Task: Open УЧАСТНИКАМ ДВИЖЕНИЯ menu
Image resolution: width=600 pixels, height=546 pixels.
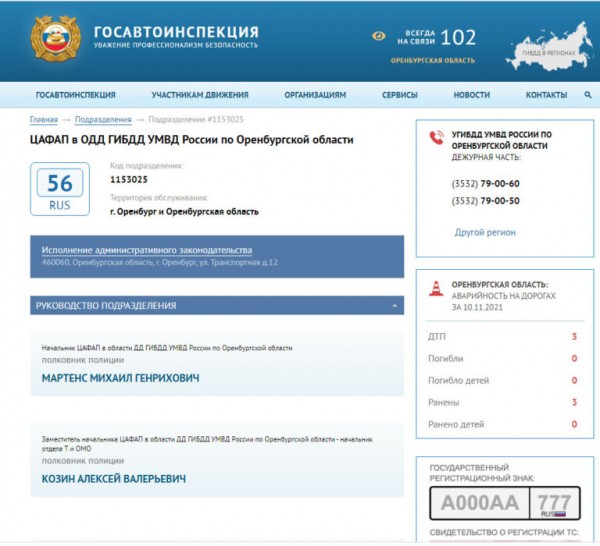Action: pyautogui.click(x=200, y=95)
